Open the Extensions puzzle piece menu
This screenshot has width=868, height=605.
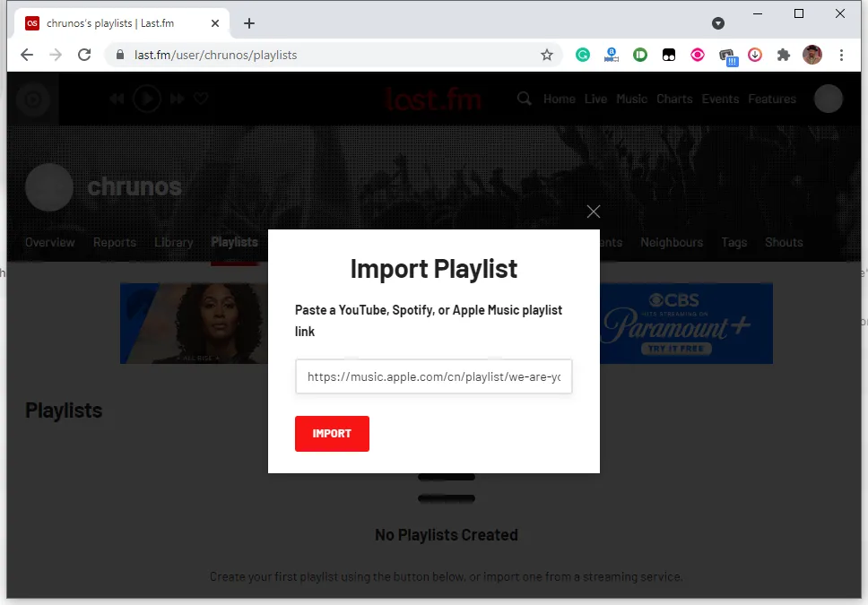pyautogui.click(x=784, y=55)
